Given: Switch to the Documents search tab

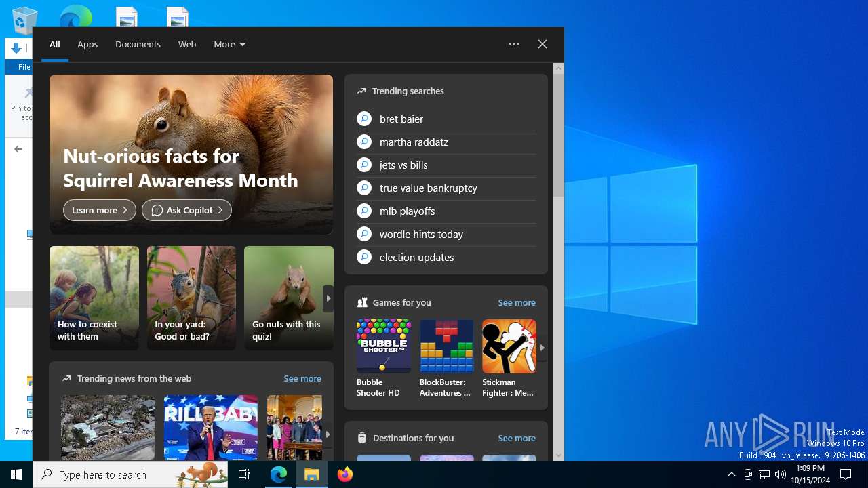Looking at the screenshot, I should click(138, 44).
